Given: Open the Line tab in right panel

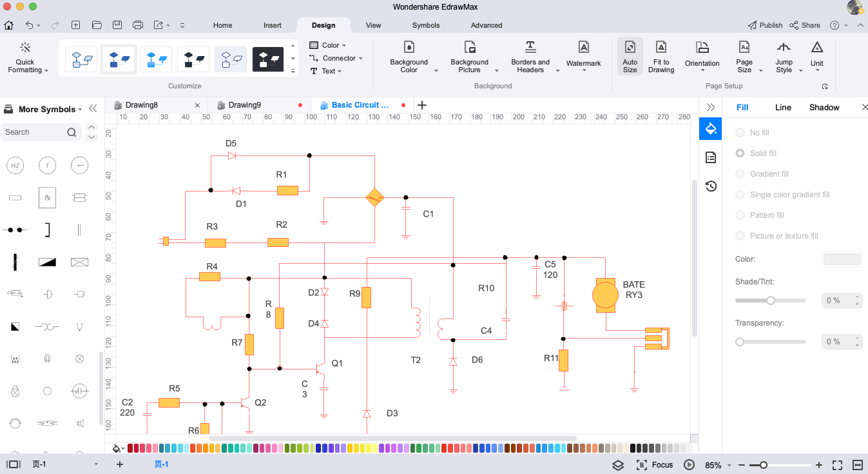Looking at the screenshot, I should (x=783, y=108).
